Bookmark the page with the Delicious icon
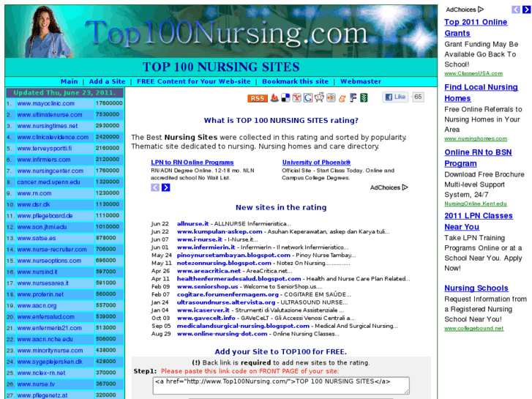 [285, 98]
